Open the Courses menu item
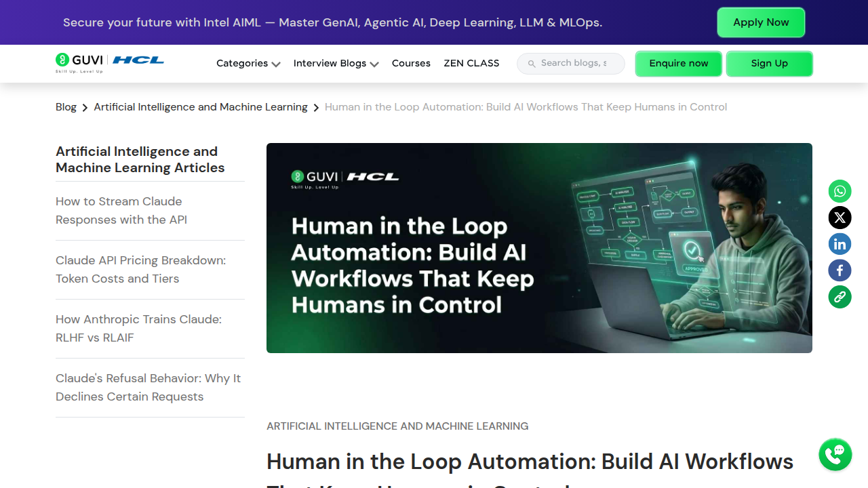 [x=411, y=63]
